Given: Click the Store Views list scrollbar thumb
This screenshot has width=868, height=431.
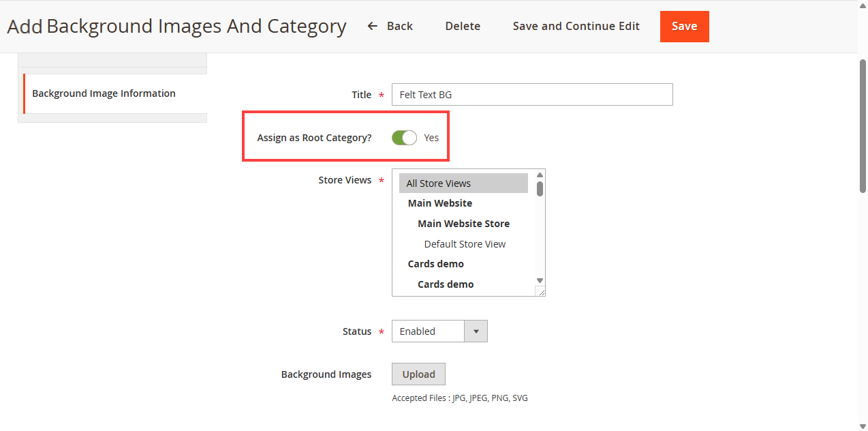Looking at the screenshot, I should click(x=540, y=189).
